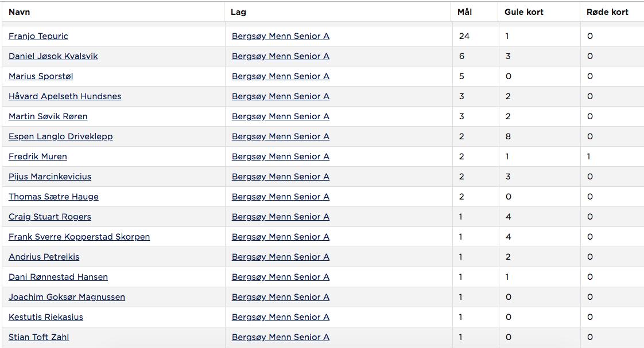The height and width of the screenshot is (348, 644).
Task: View Dani Rønnestad Hansen's page
Action: pos(59,277)
